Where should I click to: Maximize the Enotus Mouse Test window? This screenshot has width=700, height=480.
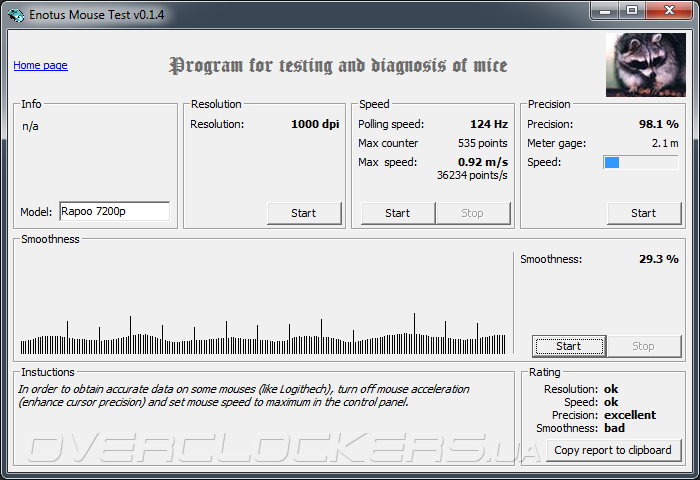[632, 11]
